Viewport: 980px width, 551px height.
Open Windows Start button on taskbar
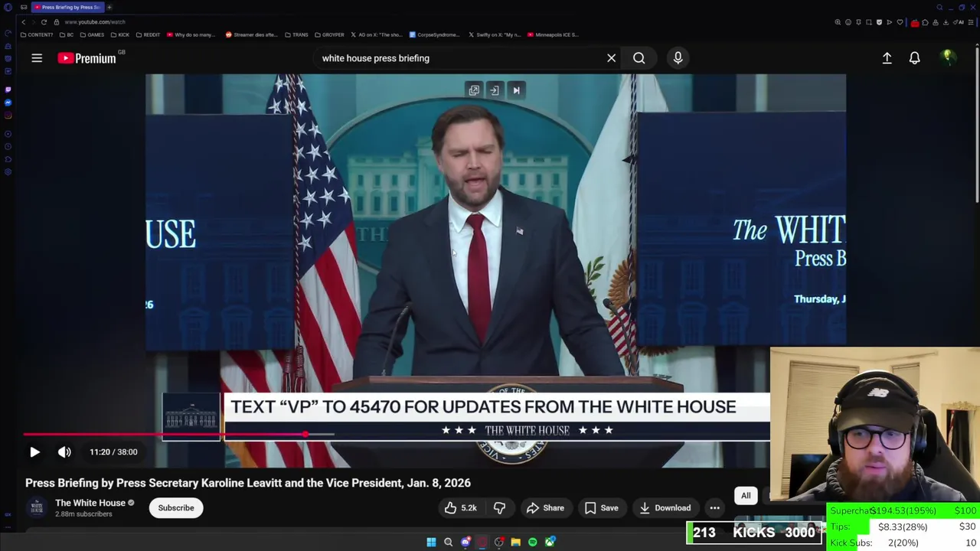click(431, 543)
